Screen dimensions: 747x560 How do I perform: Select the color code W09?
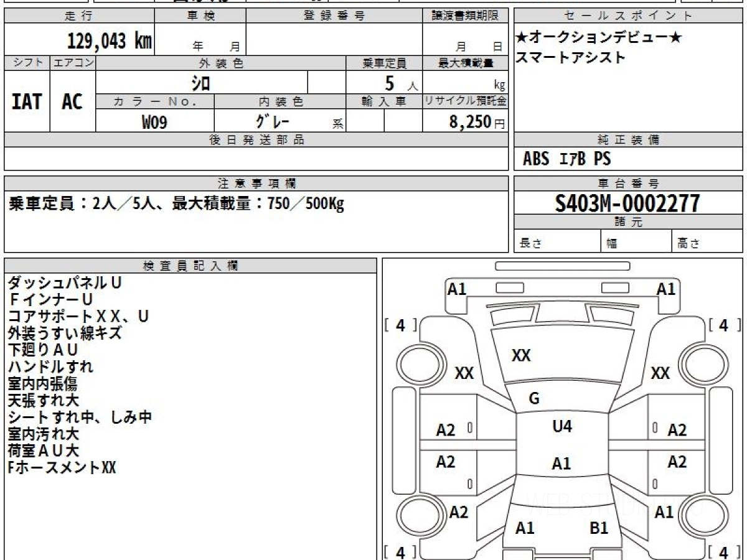[x=154, y=122]
